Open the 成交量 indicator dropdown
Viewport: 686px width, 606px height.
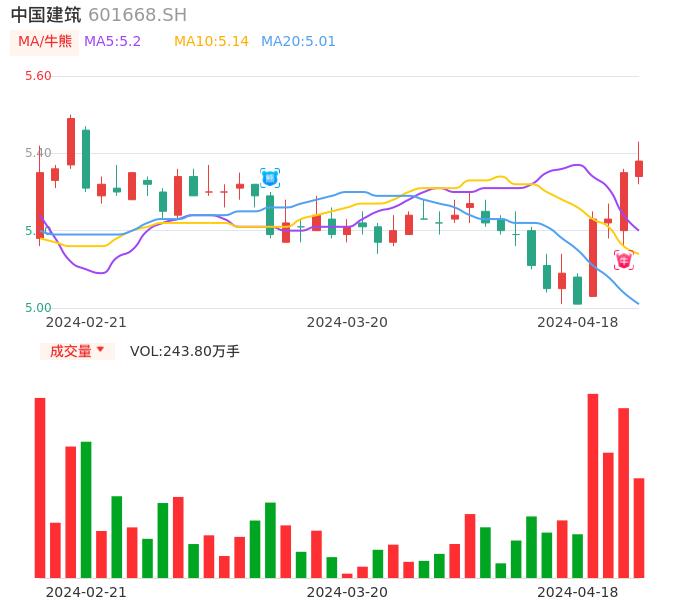point(77,351)
